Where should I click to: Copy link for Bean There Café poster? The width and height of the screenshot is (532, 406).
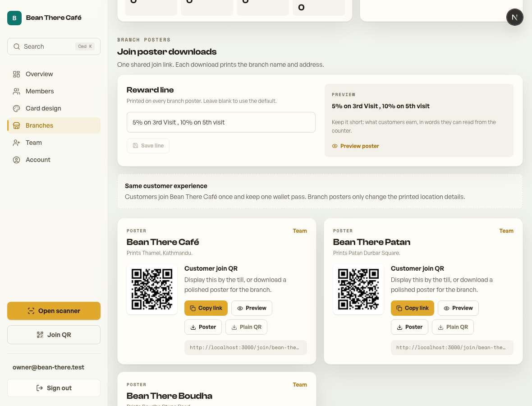(206, 308)
